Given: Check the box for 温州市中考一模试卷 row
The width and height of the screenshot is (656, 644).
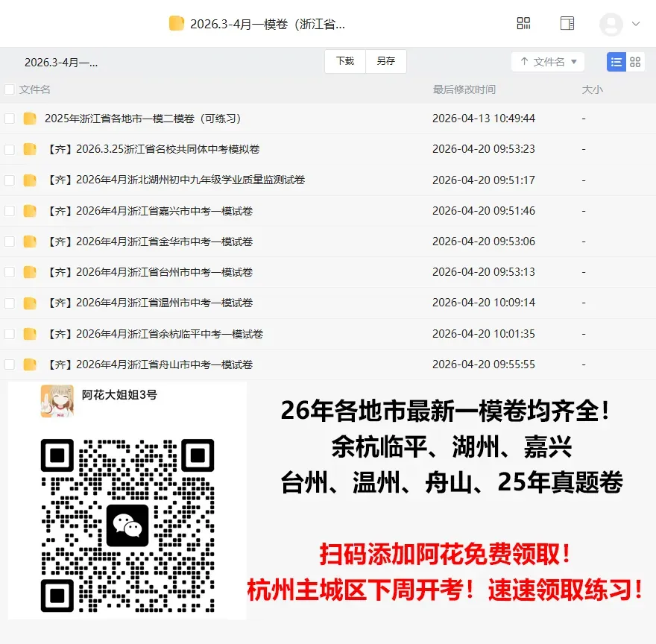Looking at the screenshot, I should pyautogui.click(x=9, y=303).
